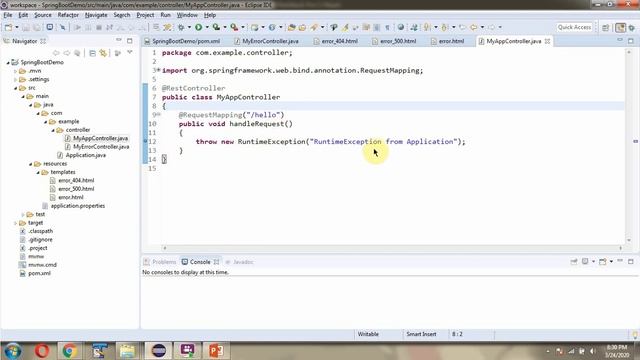This screenshot has height=360, width=640.
Task: Select error_404.html in Navigator tree
Action: (76, 180)
